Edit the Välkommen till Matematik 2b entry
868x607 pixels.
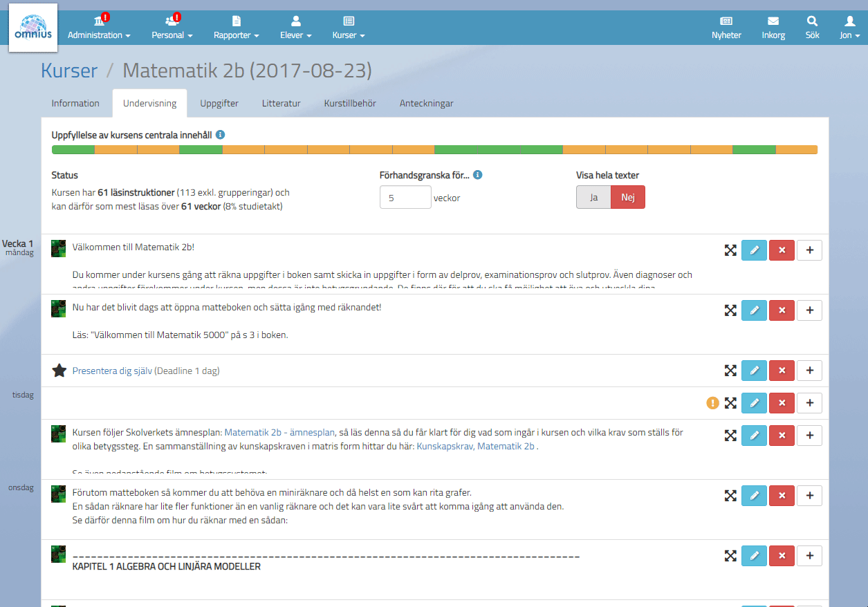click(754, 250)
